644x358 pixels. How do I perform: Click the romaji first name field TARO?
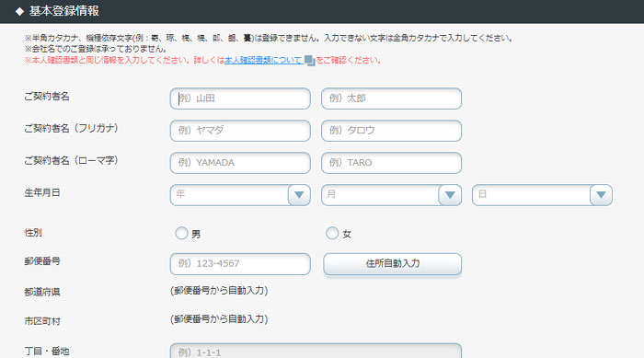tap(391, 163)
